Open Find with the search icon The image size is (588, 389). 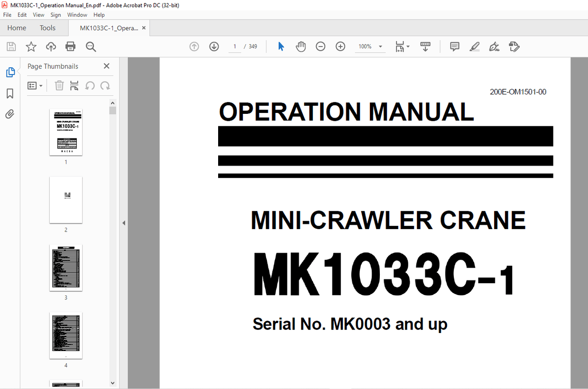coord(91,46)
